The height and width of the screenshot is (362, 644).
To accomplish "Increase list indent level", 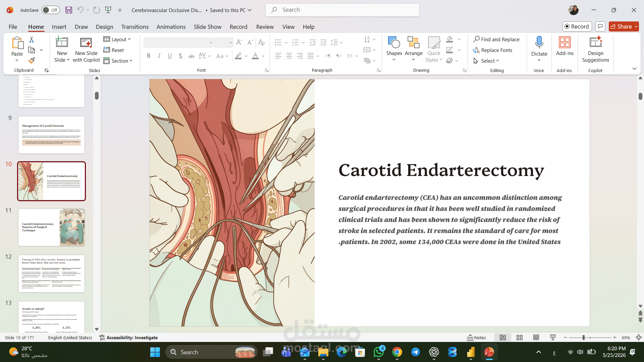I will pos(323,43).
